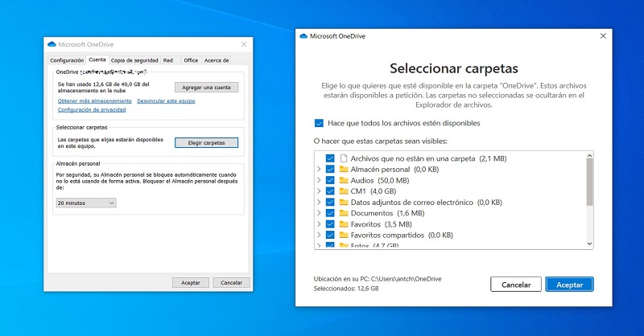Expand the Documentos folder tree
Image resolution: width=644 pixels, height=336 pixels.
[x=319, y=213]
